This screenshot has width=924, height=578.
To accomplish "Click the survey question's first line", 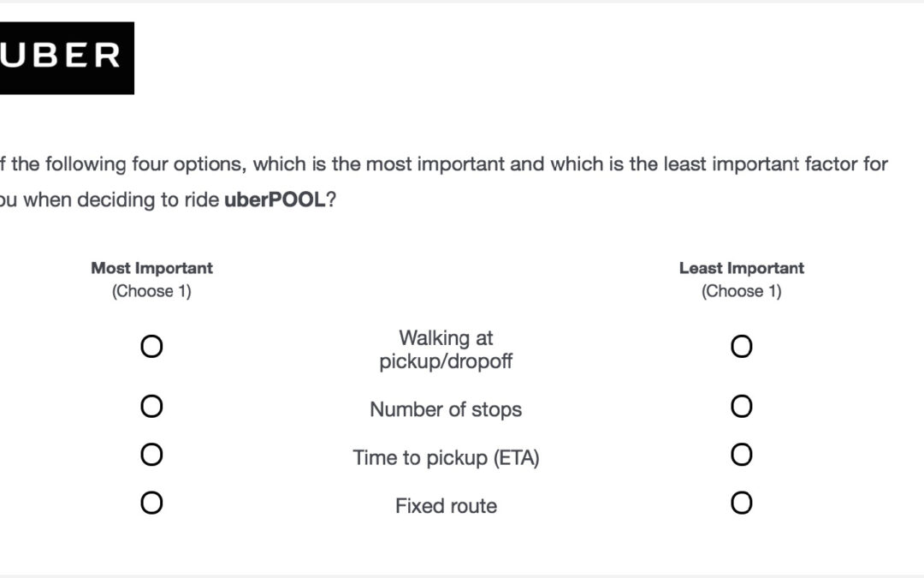I will 444,164.
